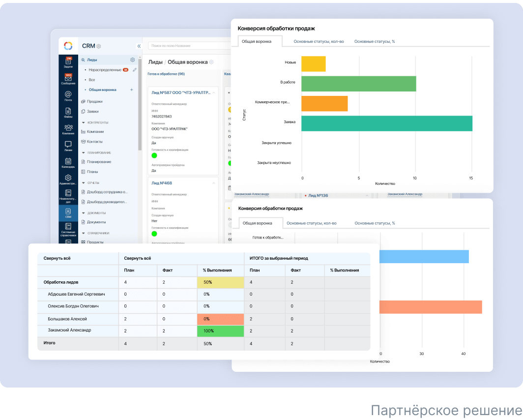
Task: Open the settings gear next to the CRM title
Action: point(99,46)
